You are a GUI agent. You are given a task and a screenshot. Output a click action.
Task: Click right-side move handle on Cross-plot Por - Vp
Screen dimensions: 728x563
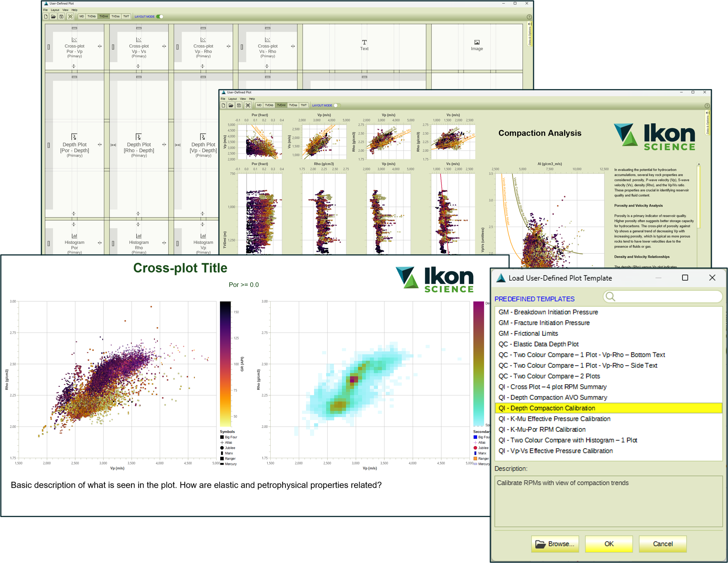[x=100, y=46]
